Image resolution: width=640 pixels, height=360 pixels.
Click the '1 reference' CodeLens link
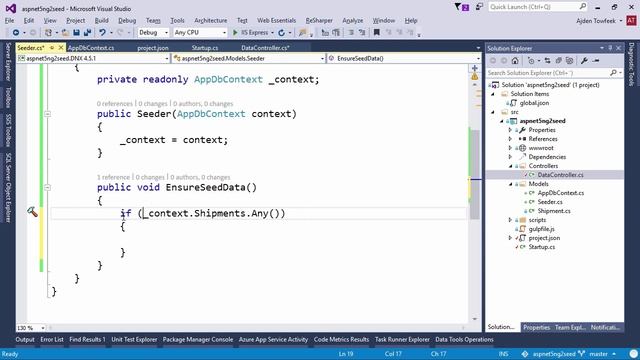[113, 177]
